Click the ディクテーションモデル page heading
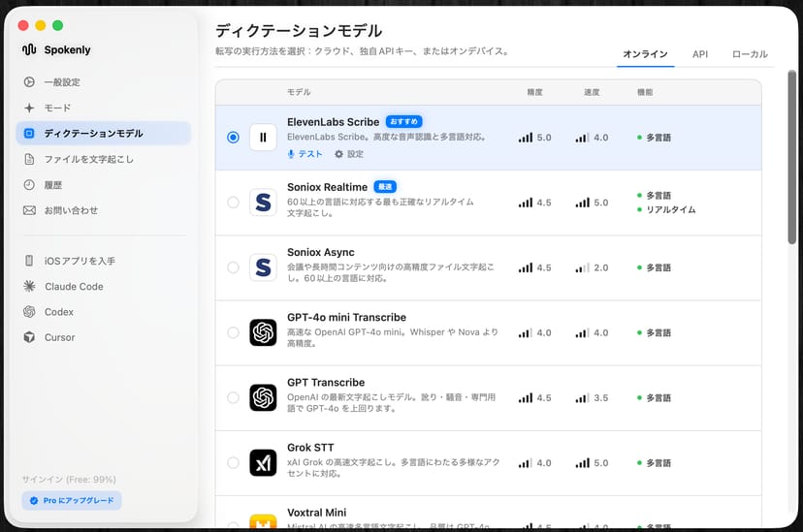This screenshot has height=532, width=803. [299, 31]
